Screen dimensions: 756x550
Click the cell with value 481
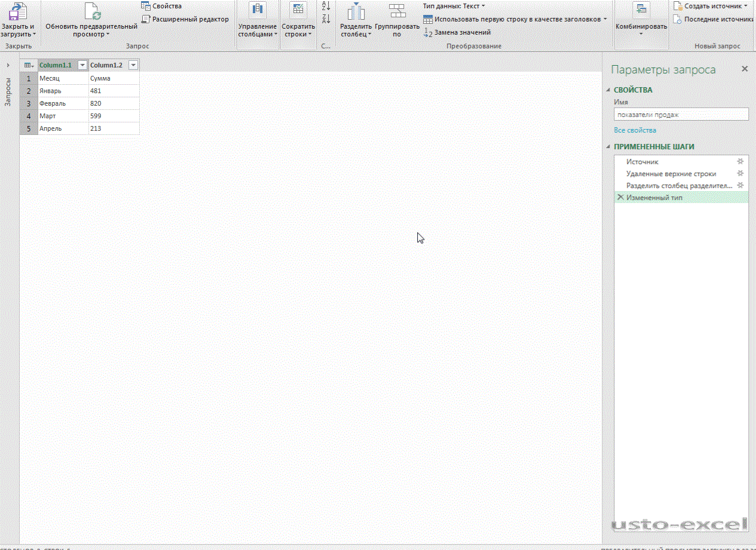click(x=114, y=91)
